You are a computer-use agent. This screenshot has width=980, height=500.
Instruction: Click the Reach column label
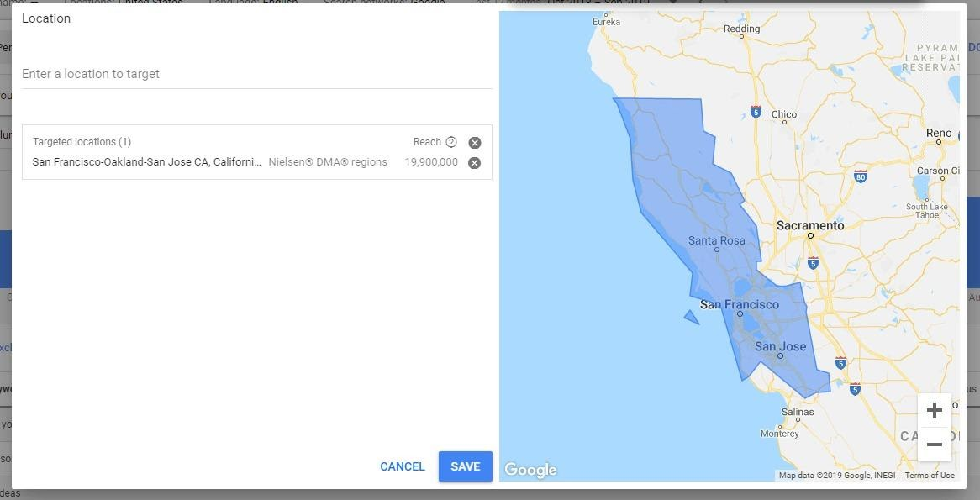pyautogui.click(x=428, y=142)
